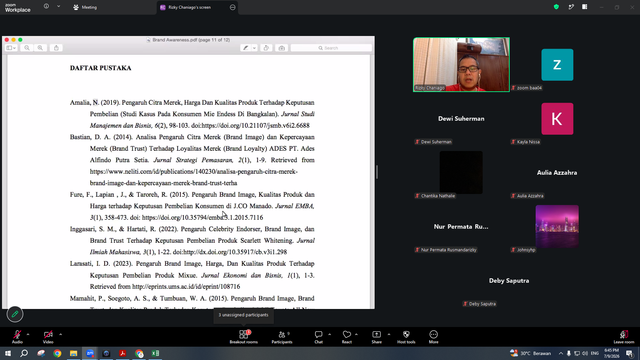Switch to the Meeting tab
The image size is (640, 360).
pyautogui.click(x=85, y=7)
